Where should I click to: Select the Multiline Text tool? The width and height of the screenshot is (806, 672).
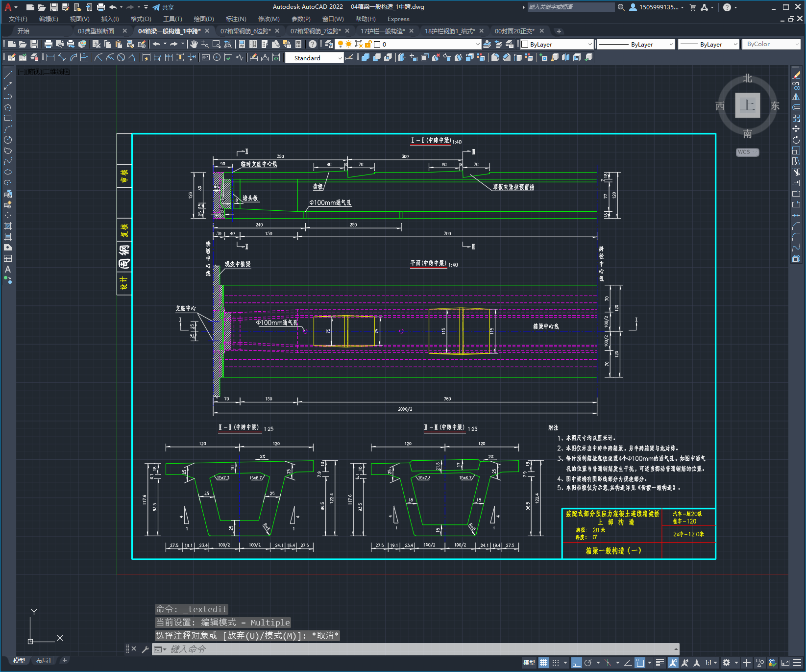point(8,269)
